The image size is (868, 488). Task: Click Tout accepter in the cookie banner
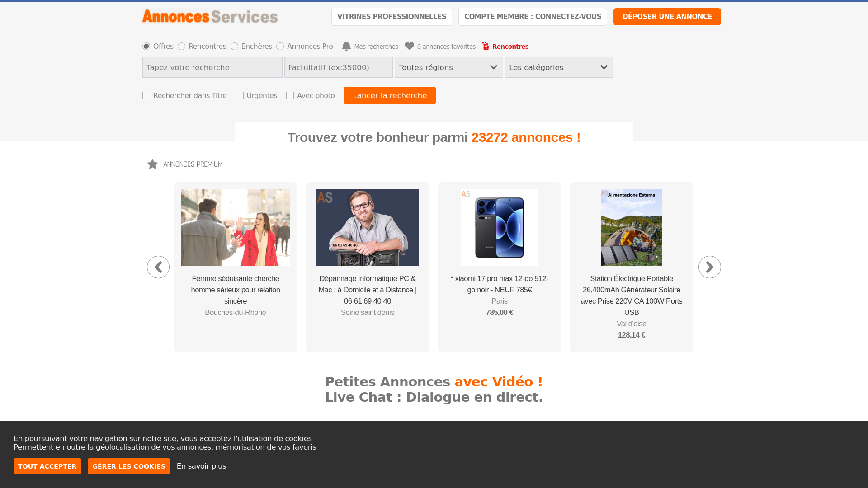click(47, 466)
